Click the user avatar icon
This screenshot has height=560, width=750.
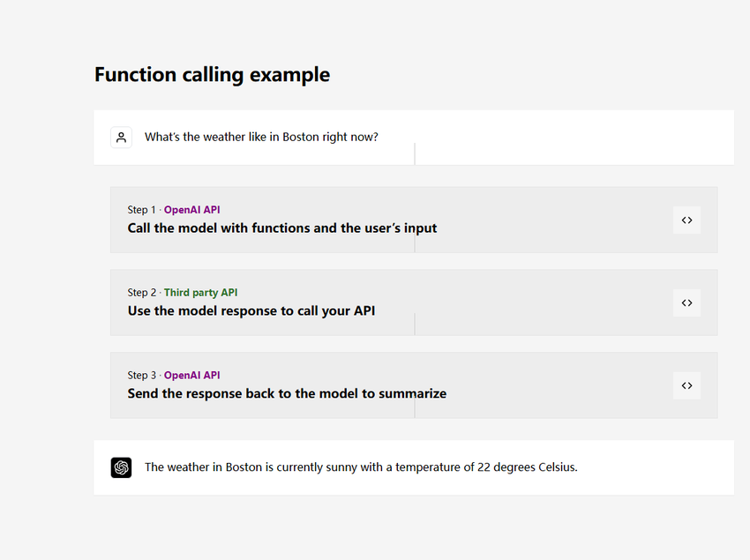click(122, 138)
